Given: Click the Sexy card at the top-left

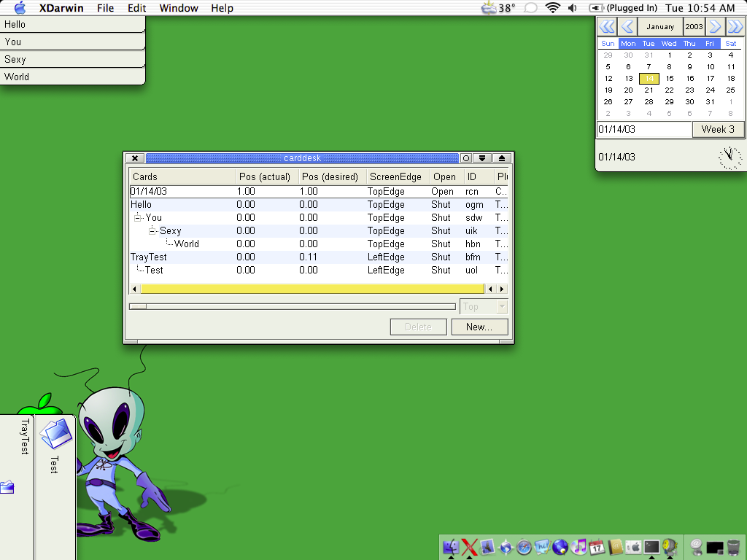Looking at the screenshot, I should coord(72,59).
